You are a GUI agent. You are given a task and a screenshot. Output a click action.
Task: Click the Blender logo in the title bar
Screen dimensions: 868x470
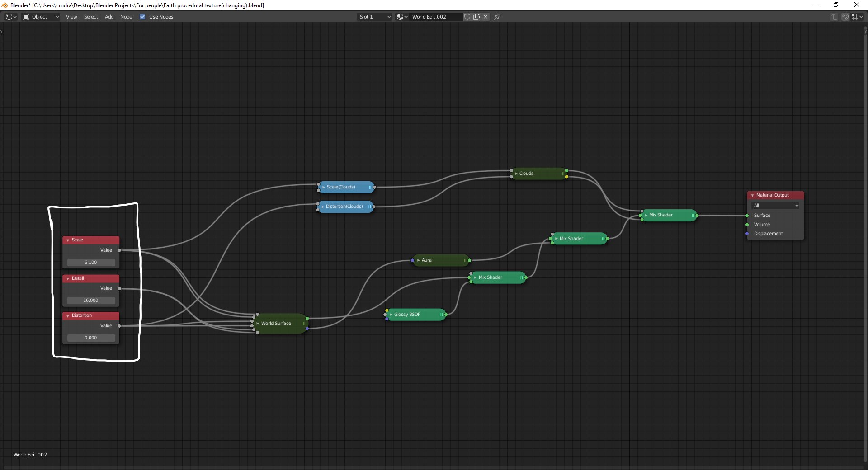tap(5, 5)
